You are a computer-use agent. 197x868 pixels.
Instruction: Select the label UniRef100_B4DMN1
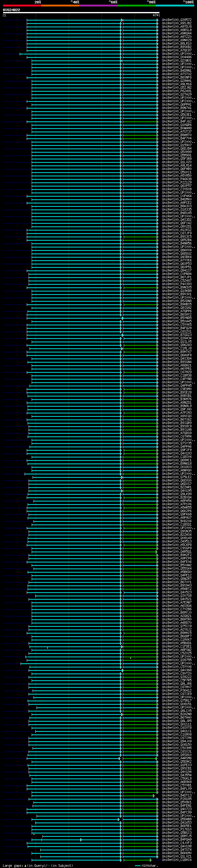click(x=177, y=71)
